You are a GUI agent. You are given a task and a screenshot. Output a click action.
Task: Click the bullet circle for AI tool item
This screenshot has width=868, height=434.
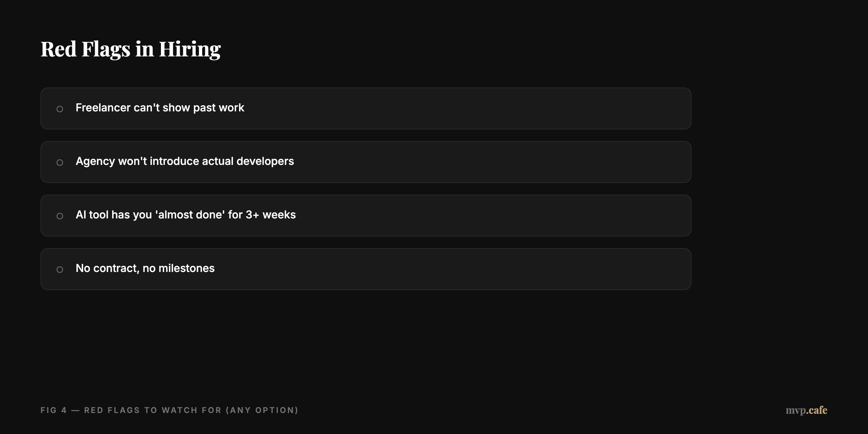(x=60, y=216)
